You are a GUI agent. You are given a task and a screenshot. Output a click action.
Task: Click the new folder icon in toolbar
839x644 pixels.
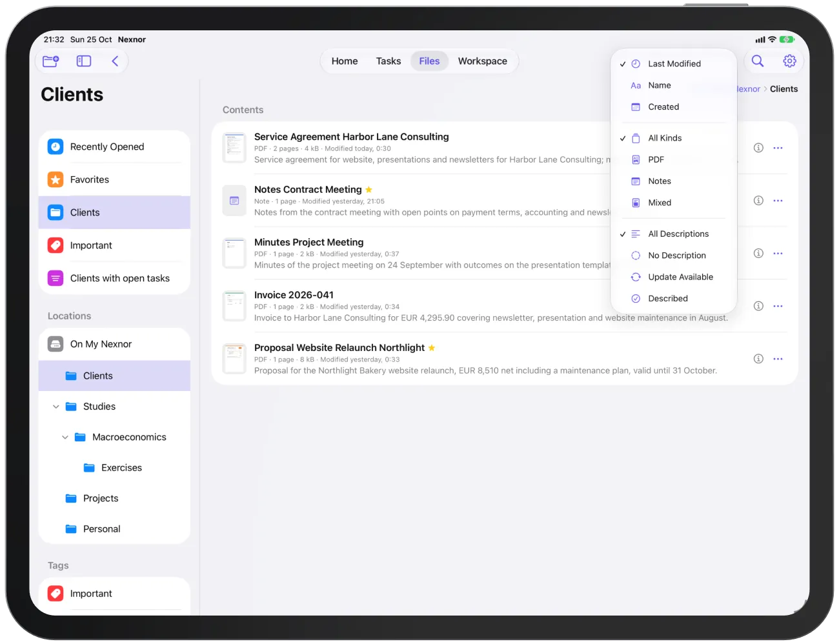pos(50,61)
